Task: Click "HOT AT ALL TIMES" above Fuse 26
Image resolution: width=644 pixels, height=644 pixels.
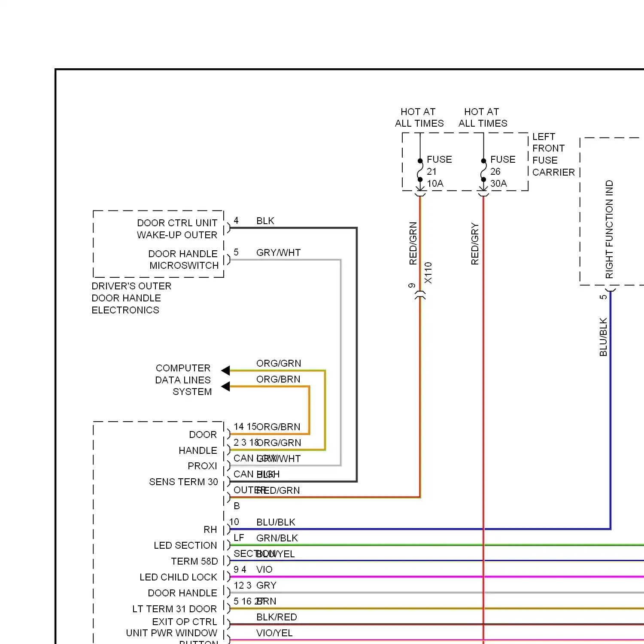Action: (483, 118)
